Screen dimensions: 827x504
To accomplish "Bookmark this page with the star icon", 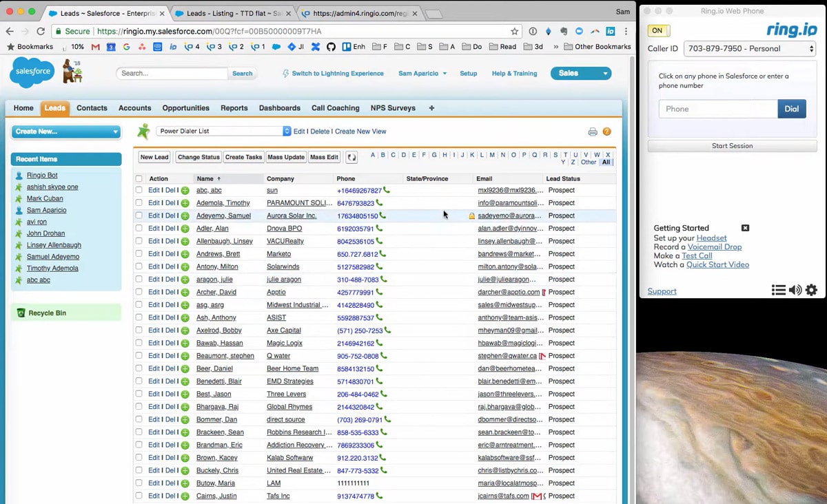I will pos(514,31).
